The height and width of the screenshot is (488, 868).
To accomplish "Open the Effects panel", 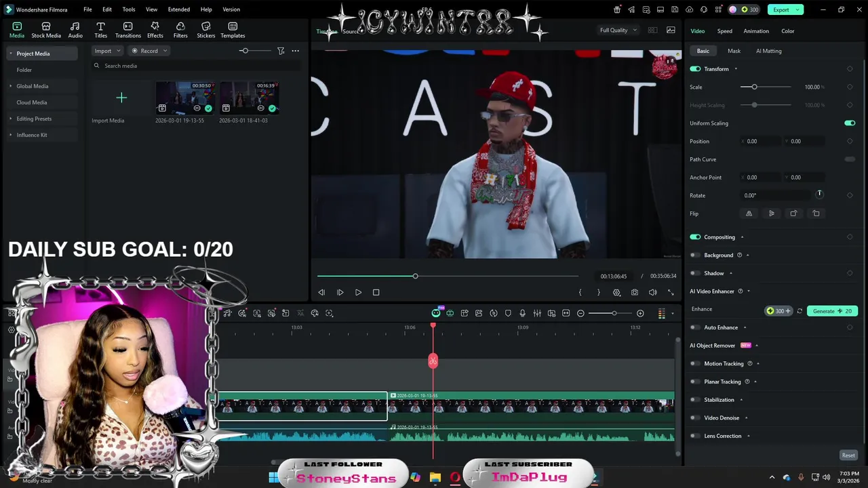I will tap(155, 30).
